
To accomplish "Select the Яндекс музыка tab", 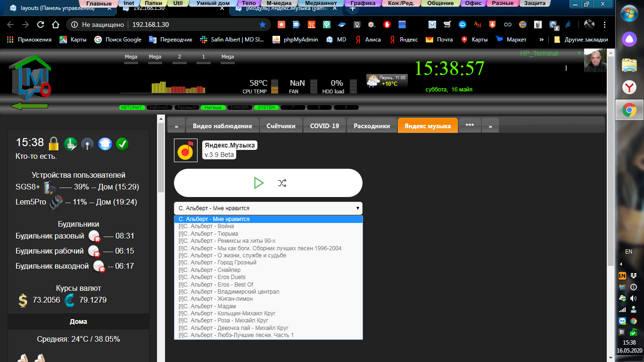I will pos(428,126).
